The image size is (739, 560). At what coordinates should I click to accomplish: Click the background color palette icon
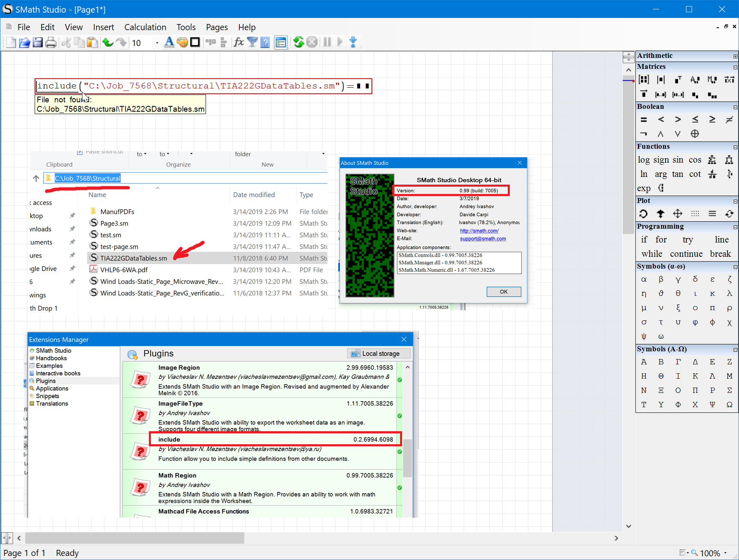coord(182,42)
